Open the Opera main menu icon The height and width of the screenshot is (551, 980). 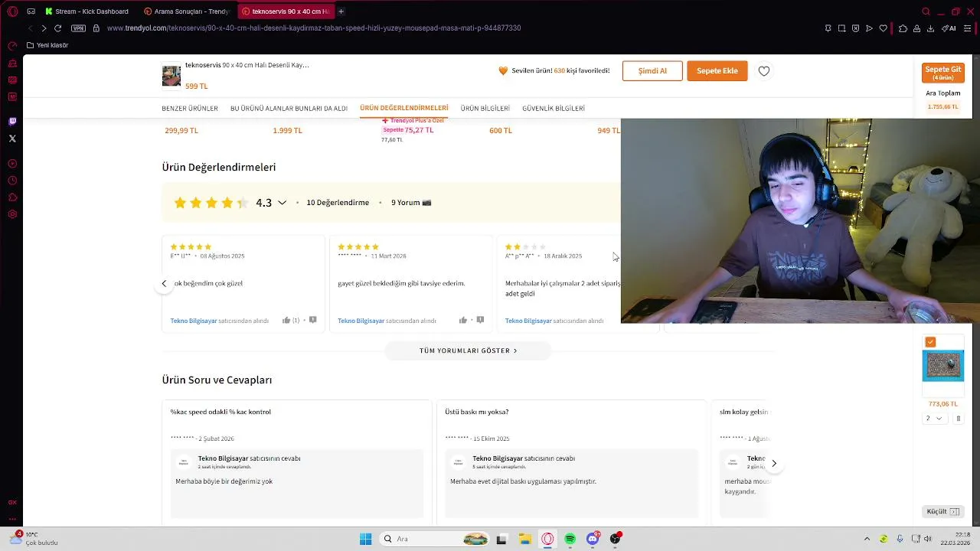pos(12,11)
